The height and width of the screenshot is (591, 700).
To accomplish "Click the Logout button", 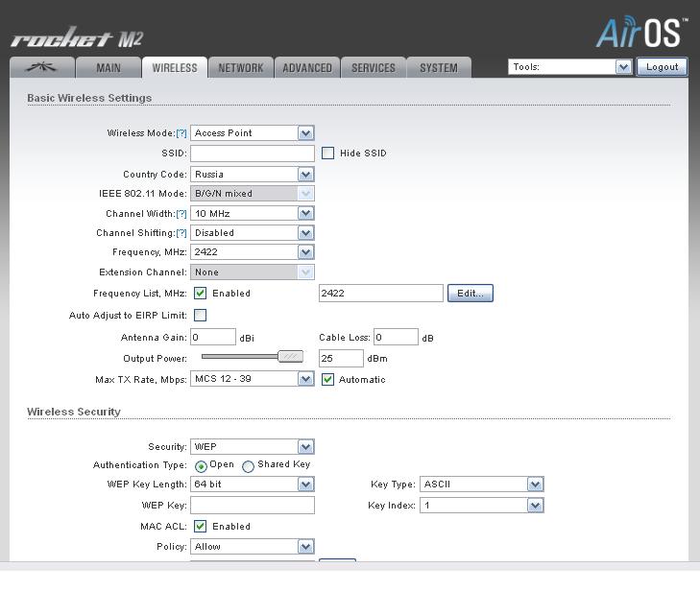I will (x=662, y=67).
